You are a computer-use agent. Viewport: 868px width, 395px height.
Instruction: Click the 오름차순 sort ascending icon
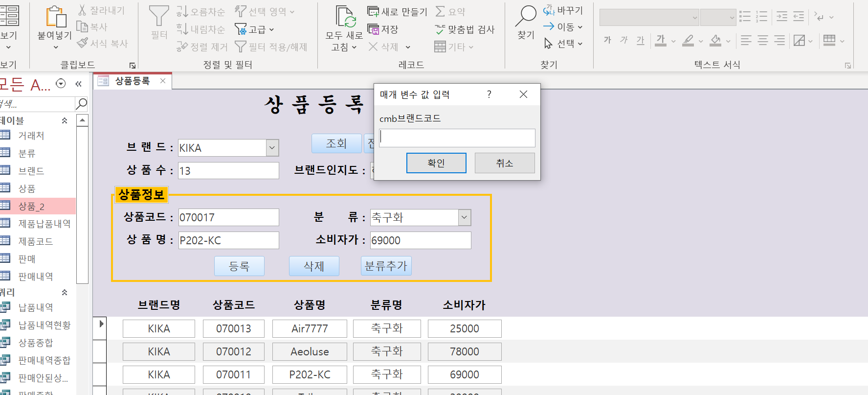[182, 11]
